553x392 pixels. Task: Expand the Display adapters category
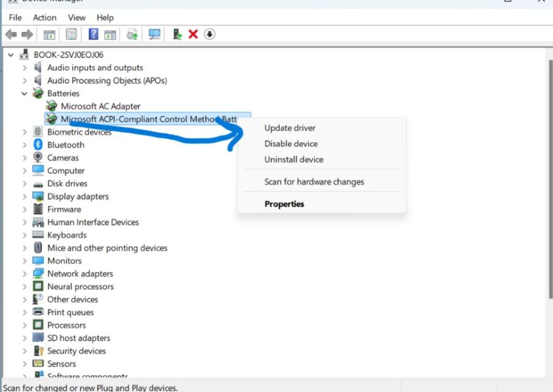click(24, 197)
